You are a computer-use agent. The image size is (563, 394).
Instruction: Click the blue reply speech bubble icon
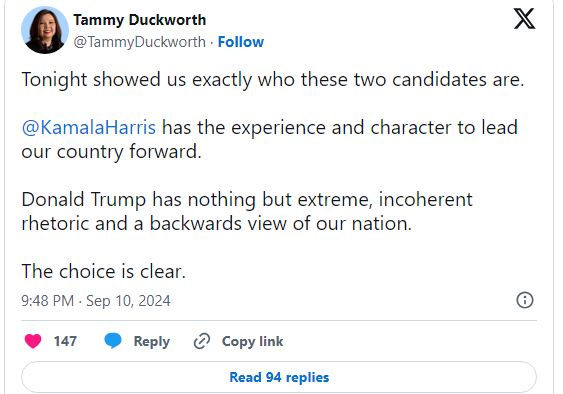coord(113,340)
